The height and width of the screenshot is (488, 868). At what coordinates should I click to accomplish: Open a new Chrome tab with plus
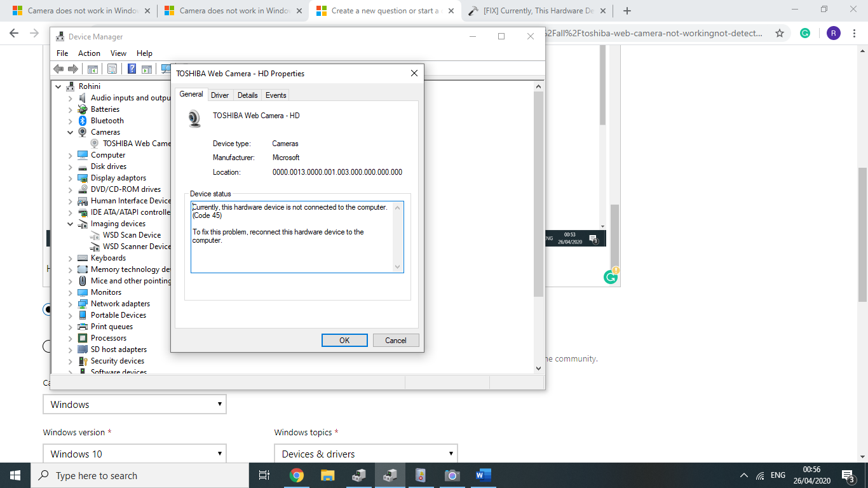pyautogui.click(x=627, y=11)
